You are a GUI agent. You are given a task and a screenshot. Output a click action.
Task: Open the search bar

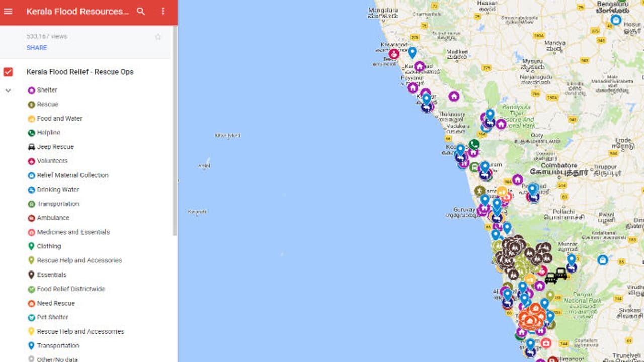click(x=141, y=11)
